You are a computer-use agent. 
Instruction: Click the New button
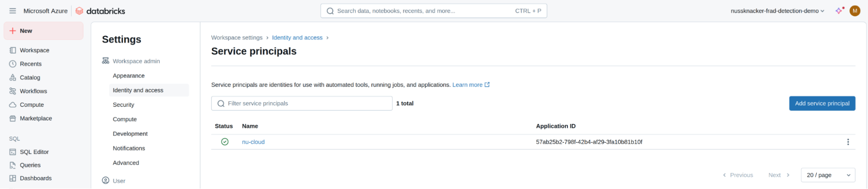(43, 31)
